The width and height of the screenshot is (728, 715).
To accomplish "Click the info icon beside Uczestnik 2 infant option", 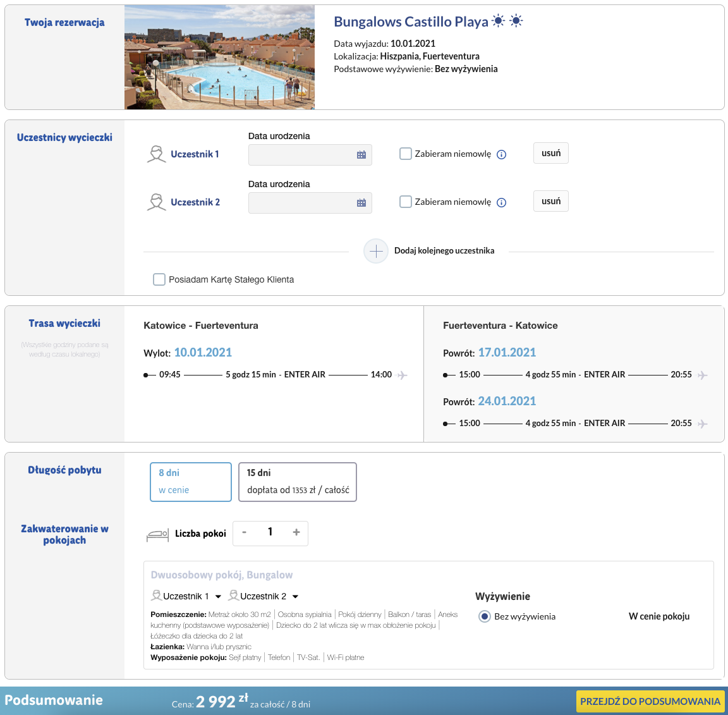I will click(x=501, y=202).
